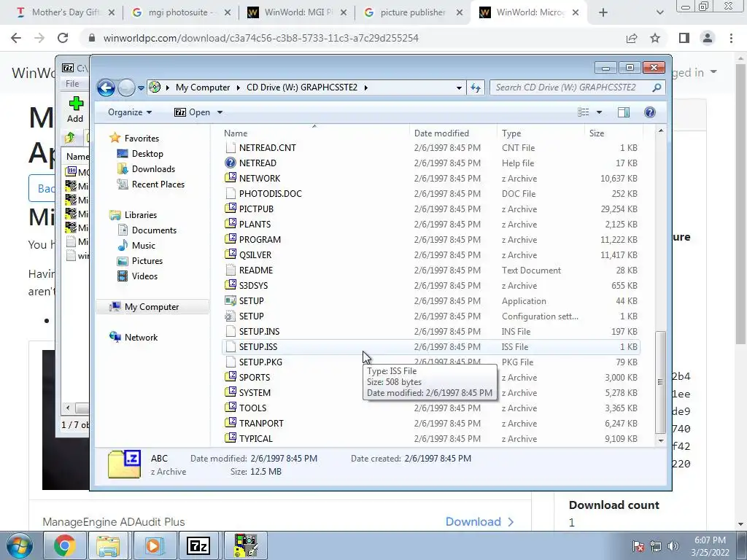Click the Chrome side panel icon
This screenshot has height=560, width=747.
tap(684, 38)
